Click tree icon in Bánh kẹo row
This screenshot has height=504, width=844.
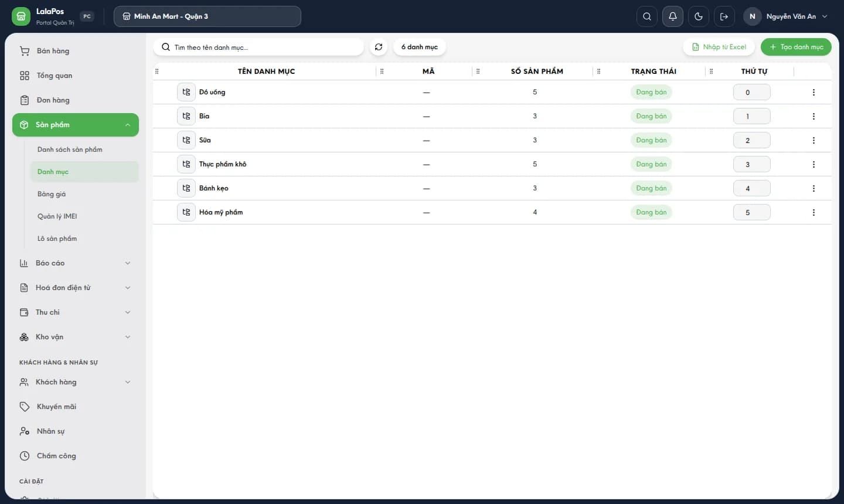(186, 188)
